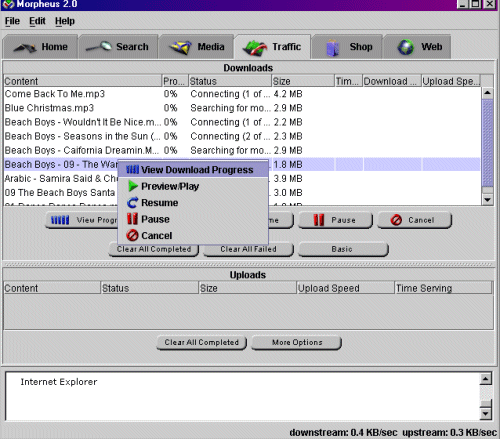The image size is (500, 439).
Task: Click the Upload Speed column header in Uploads
Action: pos(345,288)
